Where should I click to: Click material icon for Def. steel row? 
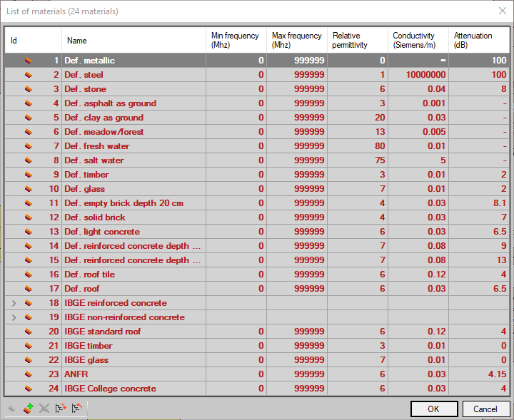tap(29, 75)
